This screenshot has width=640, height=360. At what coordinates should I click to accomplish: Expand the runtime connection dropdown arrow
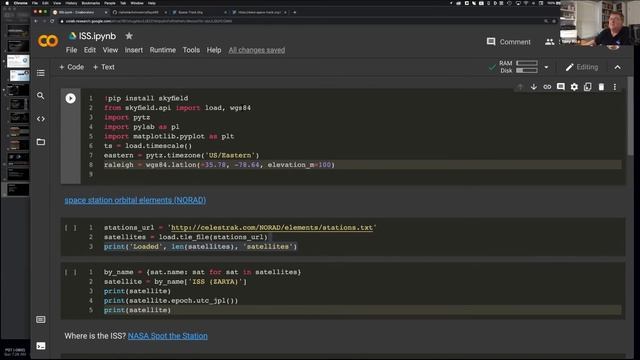pyautogui.click(x=546, y=67)
